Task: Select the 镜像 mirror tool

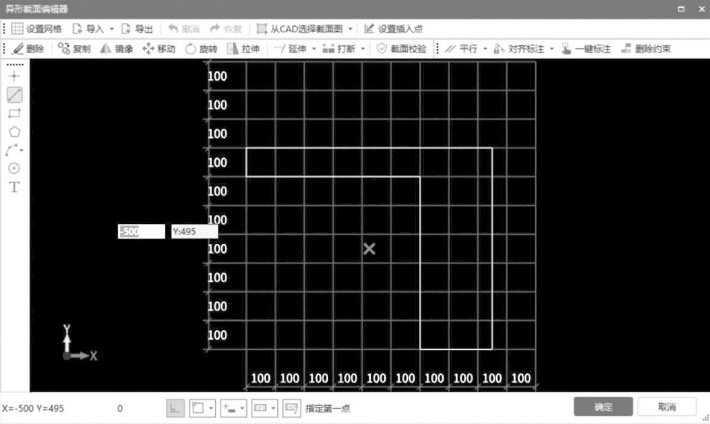Action: [x=116, y=49]
